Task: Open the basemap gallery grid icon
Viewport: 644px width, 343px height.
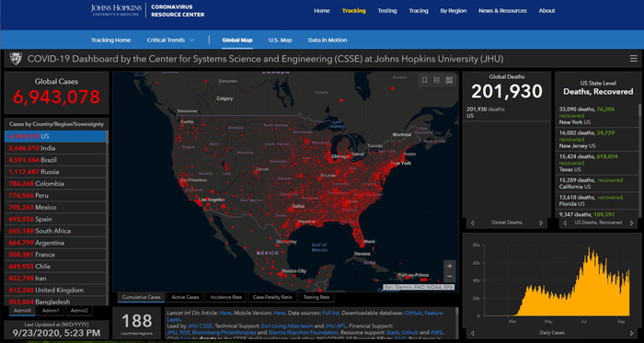Action: (x=449, y=80)
